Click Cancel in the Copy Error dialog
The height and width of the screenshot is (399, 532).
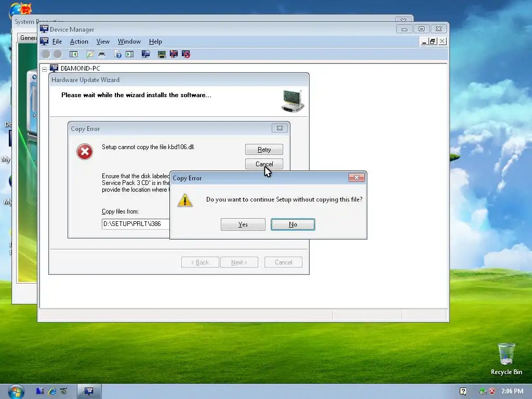264,164
